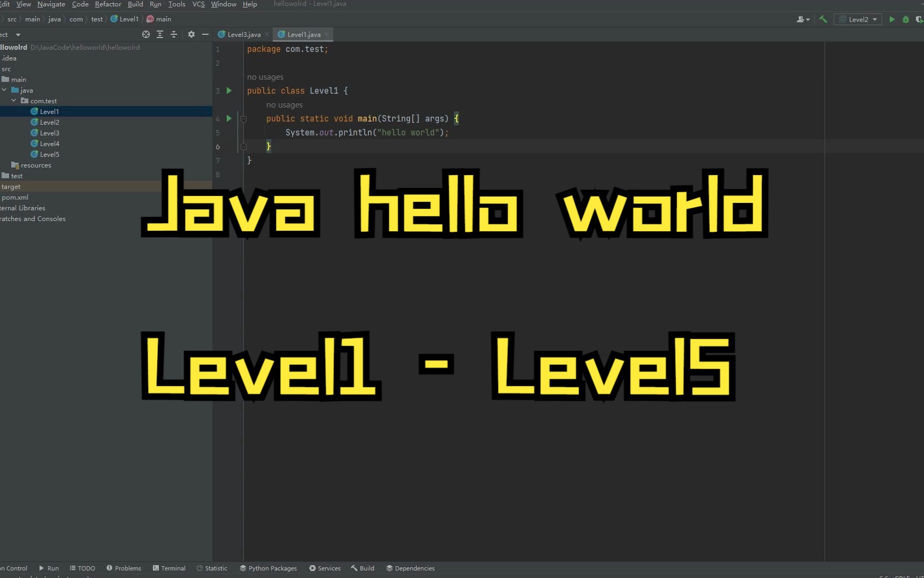Close the Level1.java tab

[x=327, y=34]
